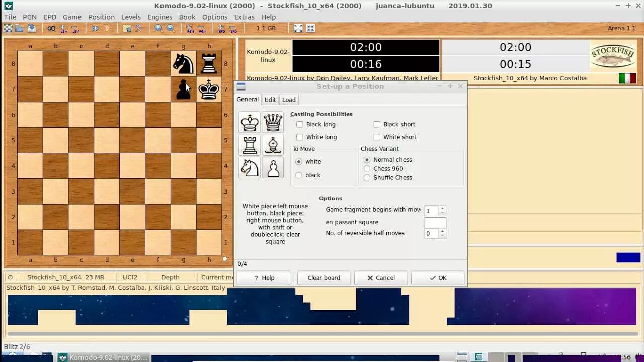Click the minus PGN toolbar icon
This screenshot has height=362, width=644.
[x=202, y=28]
